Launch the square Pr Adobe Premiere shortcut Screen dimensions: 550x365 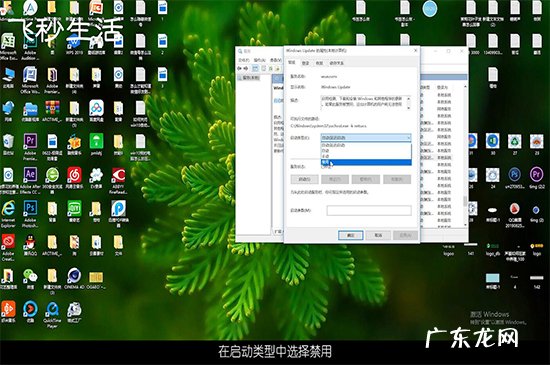click(x=30, y=142)
